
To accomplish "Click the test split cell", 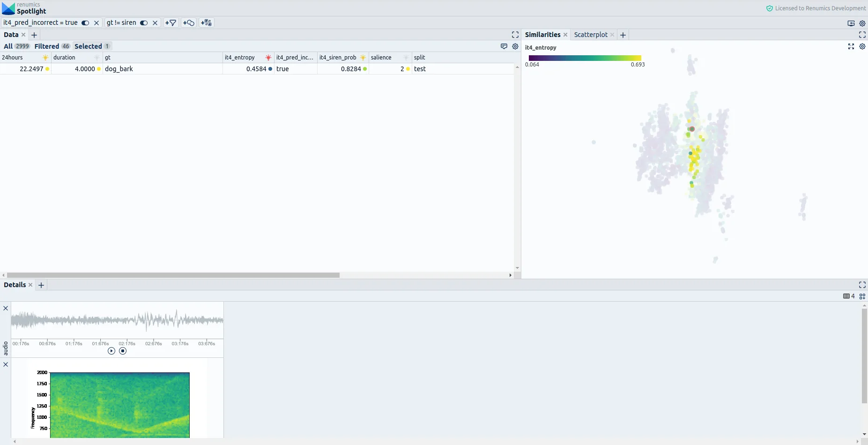I will point(463,69).
